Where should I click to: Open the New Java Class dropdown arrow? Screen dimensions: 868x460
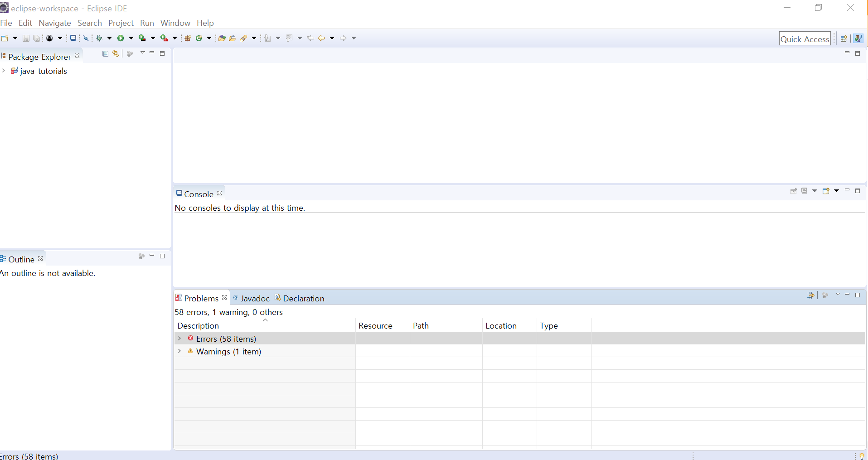click(x=209, y=38)
